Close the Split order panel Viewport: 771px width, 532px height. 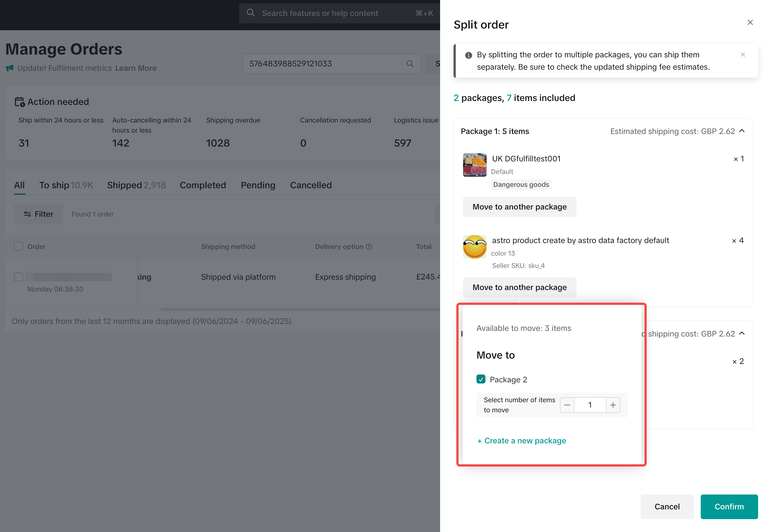750,23
